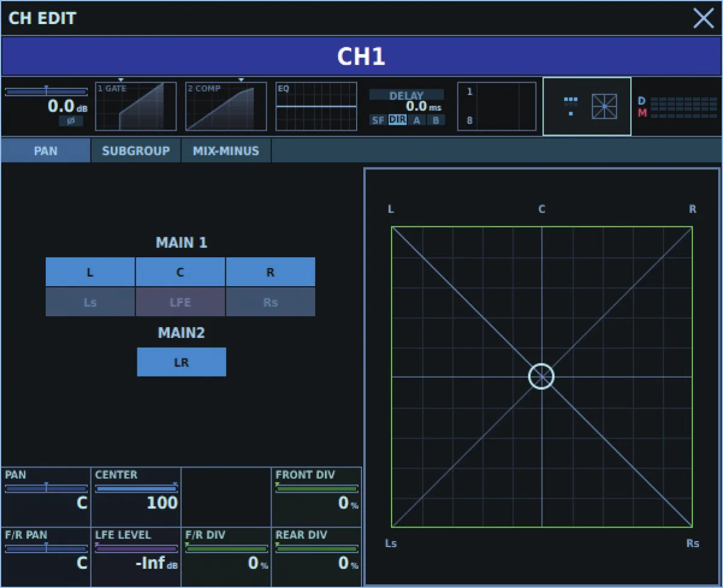Select the SF delay point

pyautogui.click(x=378, y=120)
